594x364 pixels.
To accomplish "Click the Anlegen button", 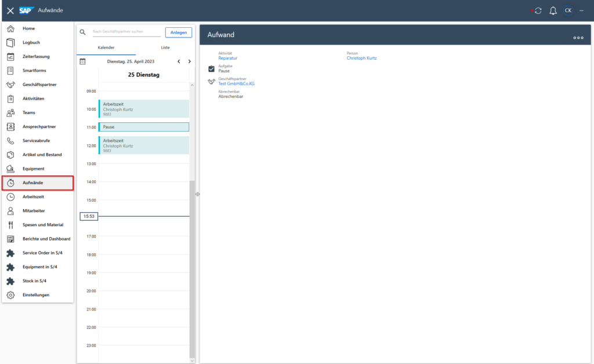I will pos(178,32).
